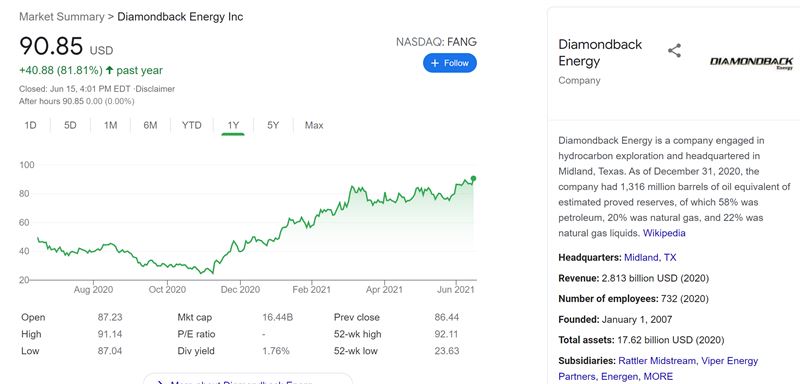Image resolution: width=800 pixels, height=384 pixels.
Task: Expand the MORE subsidiaries link
Action: click(x=659, y=376)
